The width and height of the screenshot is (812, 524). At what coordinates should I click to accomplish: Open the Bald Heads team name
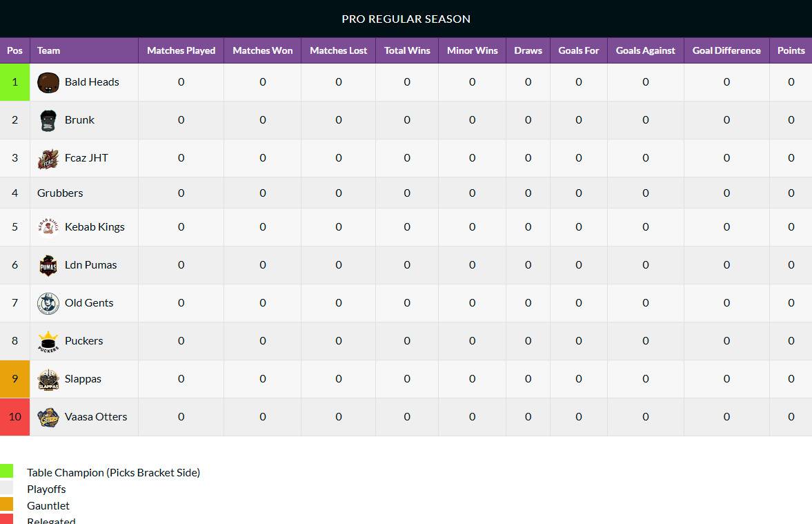(92, 82)
